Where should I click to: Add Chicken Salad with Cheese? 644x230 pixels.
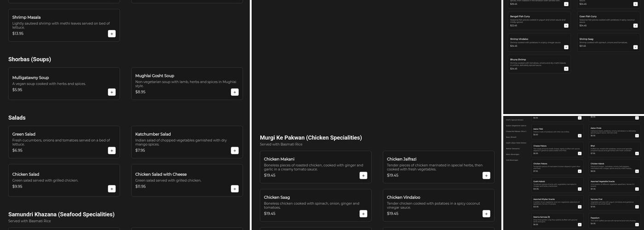pos(235,189)
